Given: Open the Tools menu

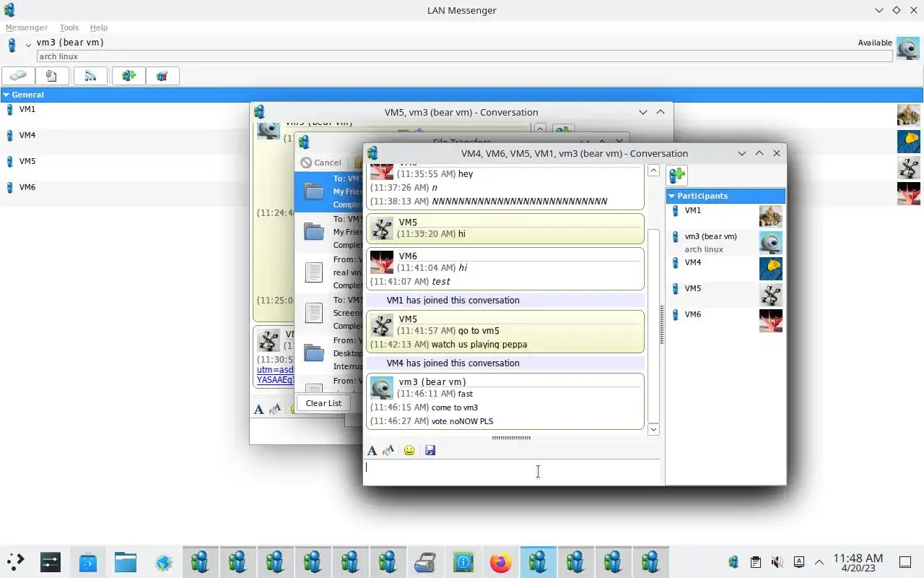Looking at the screenshot, I should point(69,27).
